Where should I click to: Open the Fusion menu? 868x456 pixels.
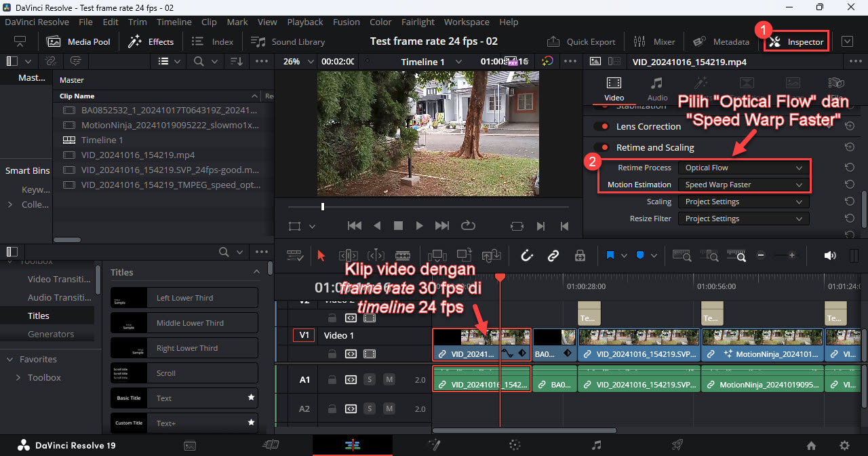click(347, 22)
